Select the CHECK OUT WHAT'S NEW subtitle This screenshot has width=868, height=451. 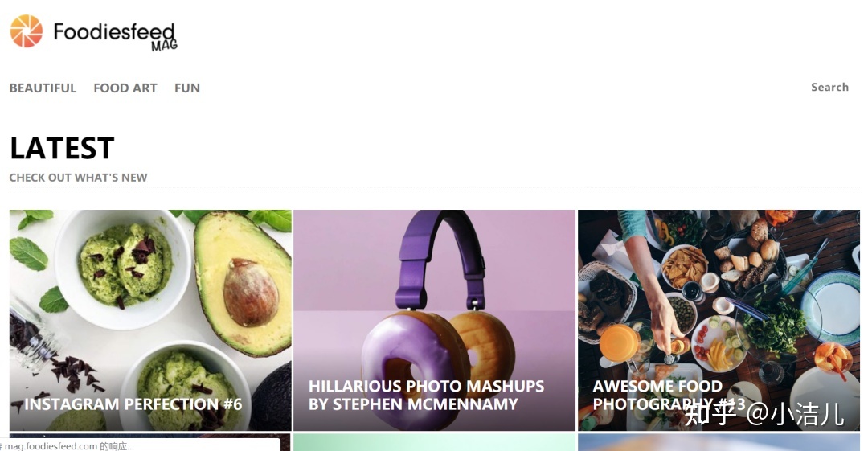click(78, 178)
